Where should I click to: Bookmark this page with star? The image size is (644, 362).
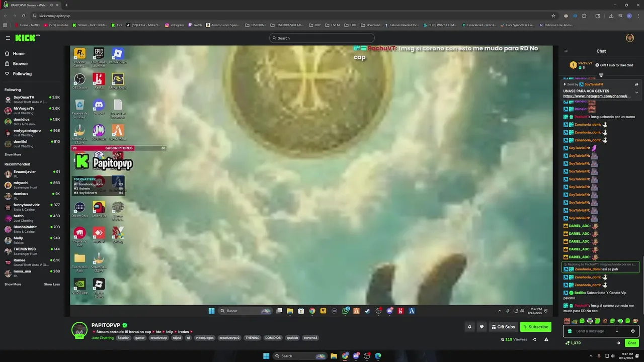(553, 16)
